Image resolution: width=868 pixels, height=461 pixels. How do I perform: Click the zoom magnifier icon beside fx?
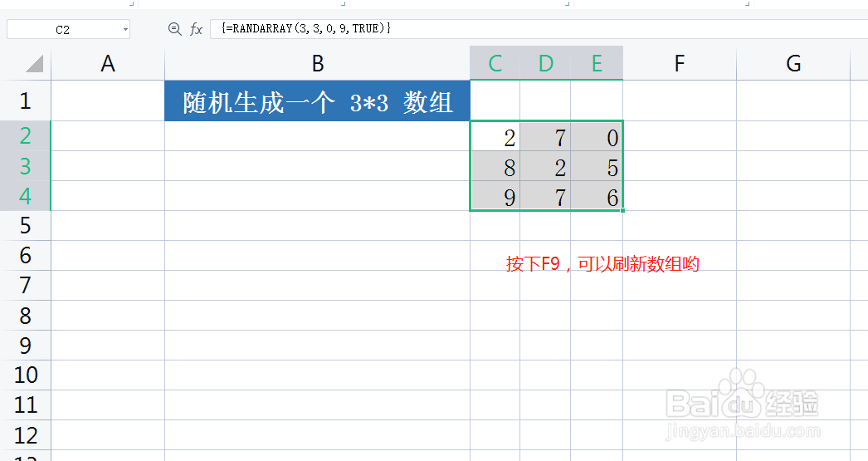click(175, 29)
